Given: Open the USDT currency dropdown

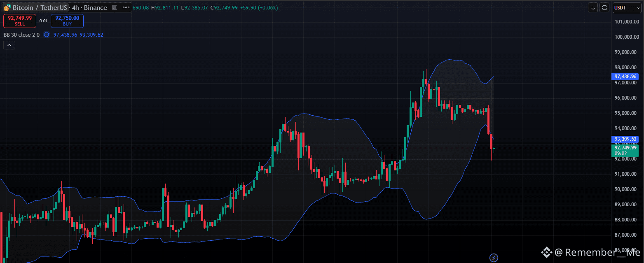Looking at the screenshot, I should [627, 7].
